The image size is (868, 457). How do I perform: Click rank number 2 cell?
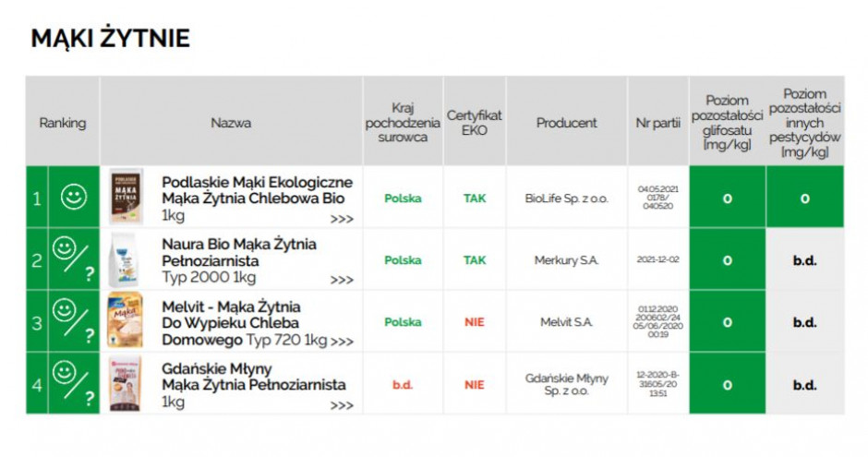[x=37, y=260]
